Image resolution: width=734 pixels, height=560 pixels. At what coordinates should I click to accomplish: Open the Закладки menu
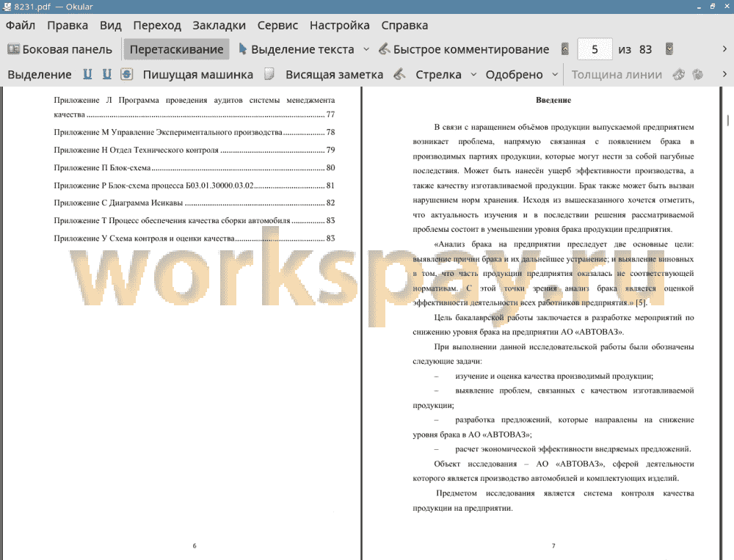click(x=219, y=25)
